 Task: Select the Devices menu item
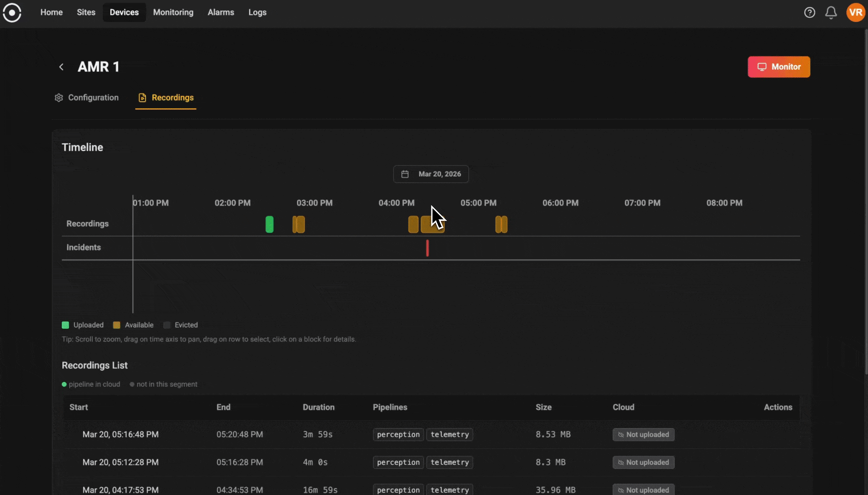(x=124, y=12)
